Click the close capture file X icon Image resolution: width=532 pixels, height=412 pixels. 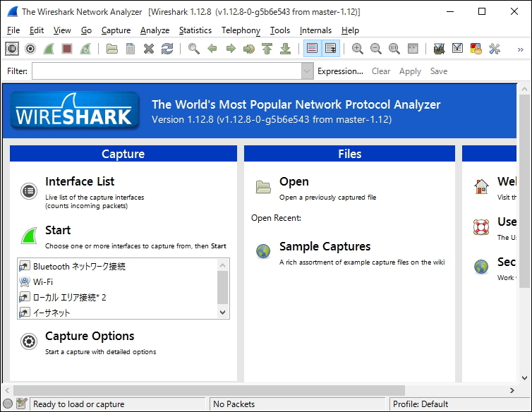[x=149, y=49]
